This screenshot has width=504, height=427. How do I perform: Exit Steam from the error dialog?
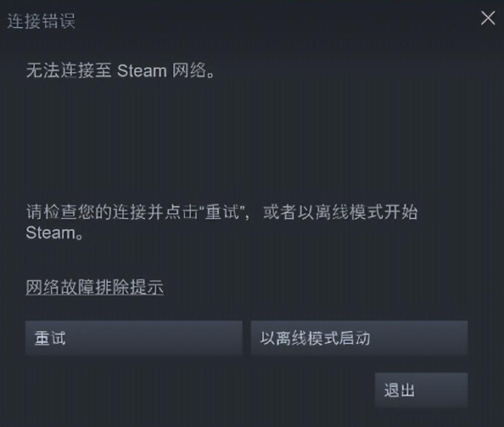coord(421,390)
